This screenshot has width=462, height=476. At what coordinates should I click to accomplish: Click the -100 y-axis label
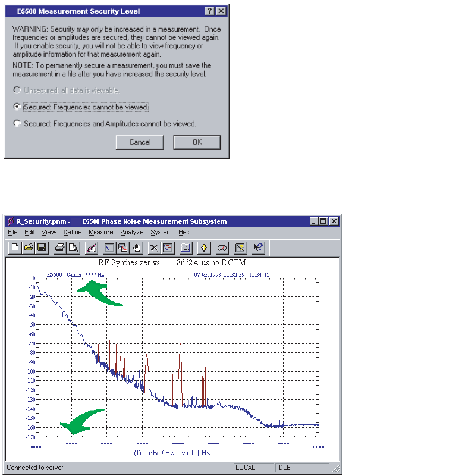30,371
